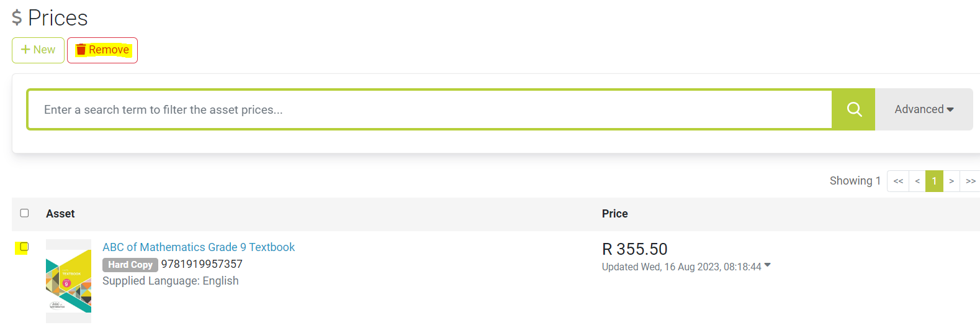Click the Remove button
Image resolution: width=980 pixels, height=325 pixels.
[x=102, y=50]
